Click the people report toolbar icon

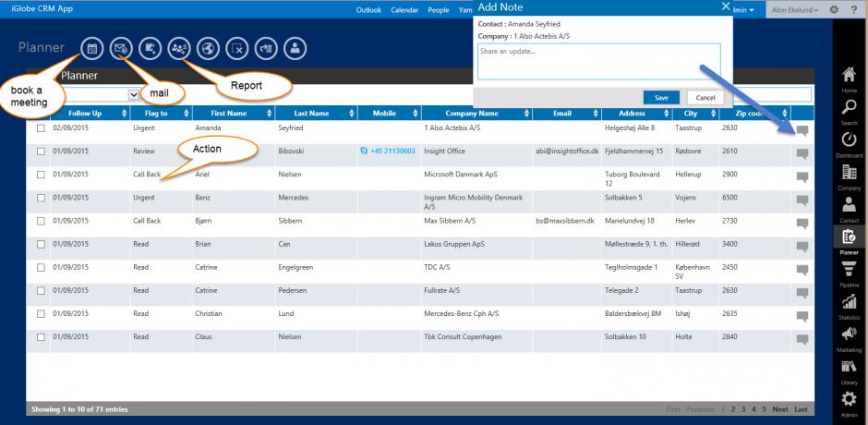click(179, 49)
